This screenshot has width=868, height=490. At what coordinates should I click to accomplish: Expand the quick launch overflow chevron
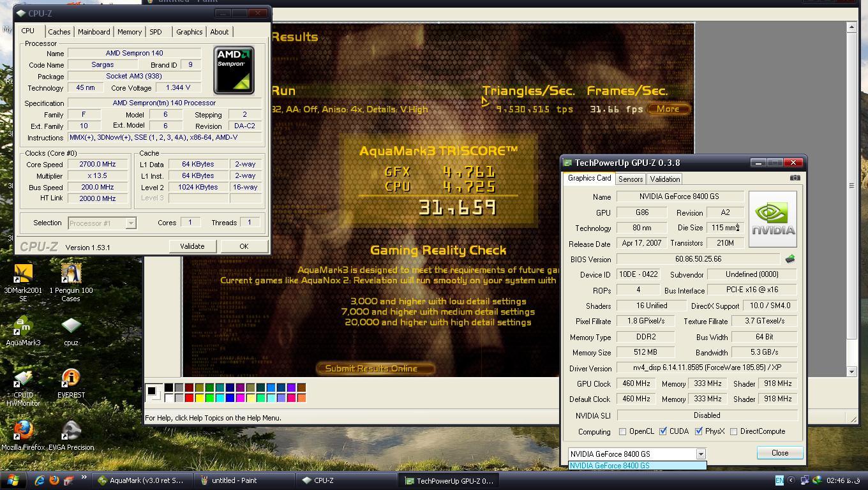click(84, 478)
